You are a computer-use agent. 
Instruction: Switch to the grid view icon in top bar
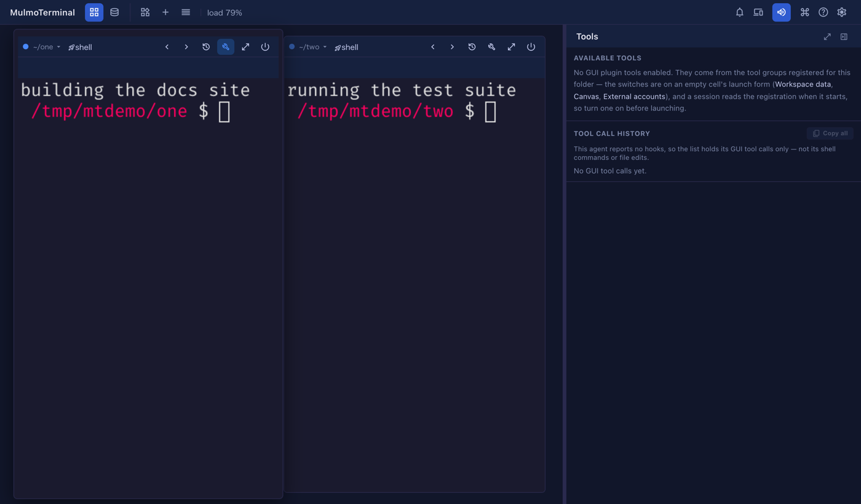94,12
